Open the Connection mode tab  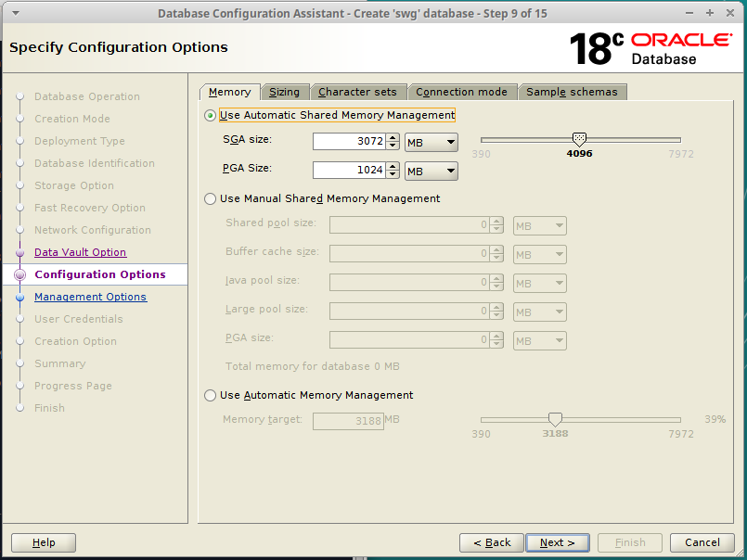coord(461,92)
